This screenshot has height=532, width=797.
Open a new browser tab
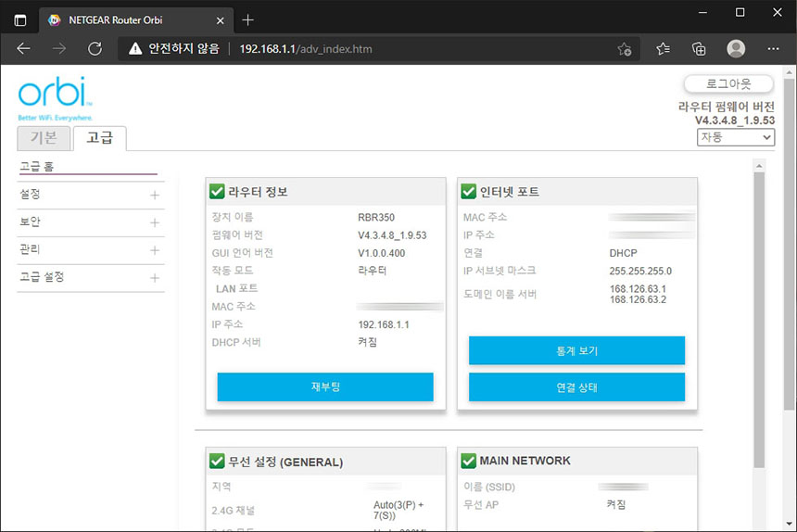247,19
